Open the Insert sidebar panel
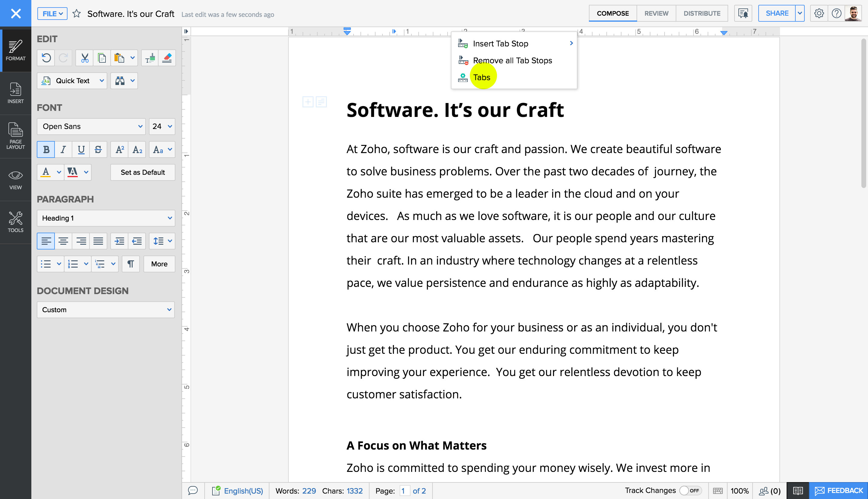 pyautogui.click(x=15, y=93)
